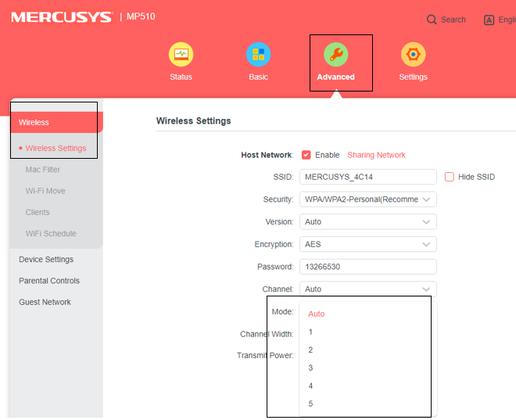Open the Version dropdown
Viewport: 516px width, 420px height.
pyautogui.click(x=367, y=222)
